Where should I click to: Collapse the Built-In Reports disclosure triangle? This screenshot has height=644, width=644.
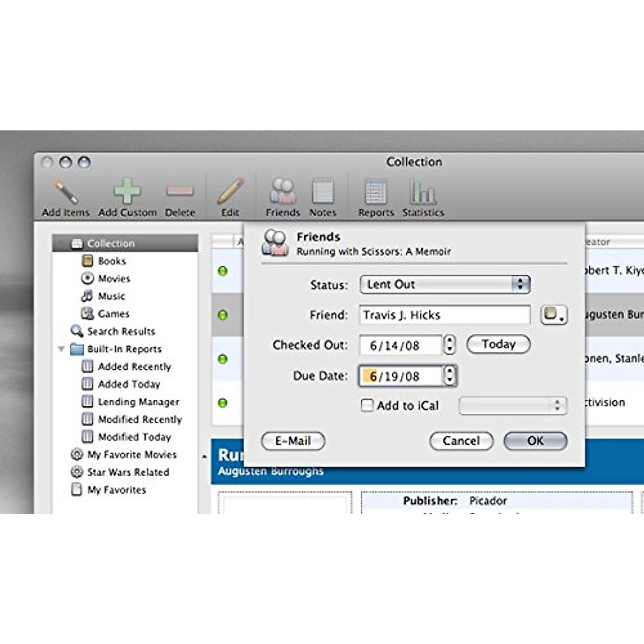tap(61, 348)
